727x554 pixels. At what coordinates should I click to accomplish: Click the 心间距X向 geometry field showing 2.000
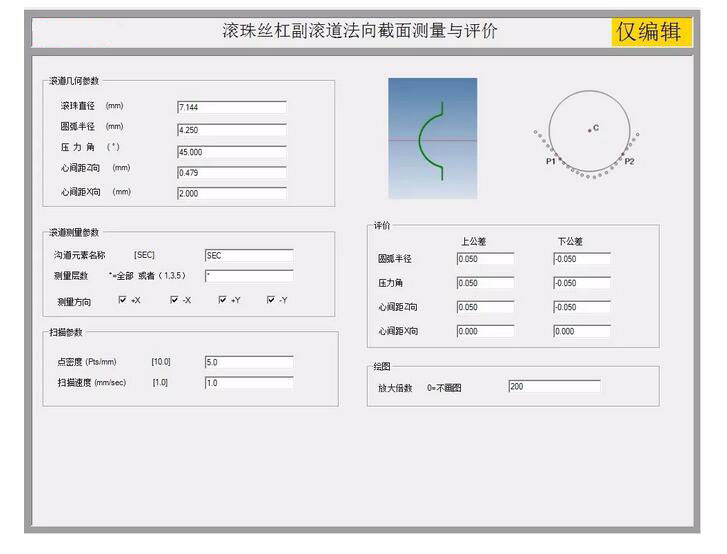(x=231, y=193)
